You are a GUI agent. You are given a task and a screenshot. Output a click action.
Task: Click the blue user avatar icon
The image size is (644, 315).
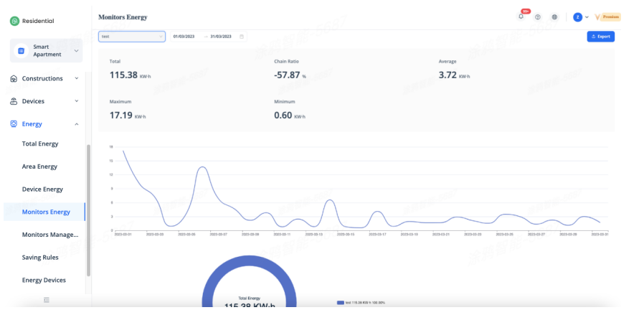click(577, 17)
